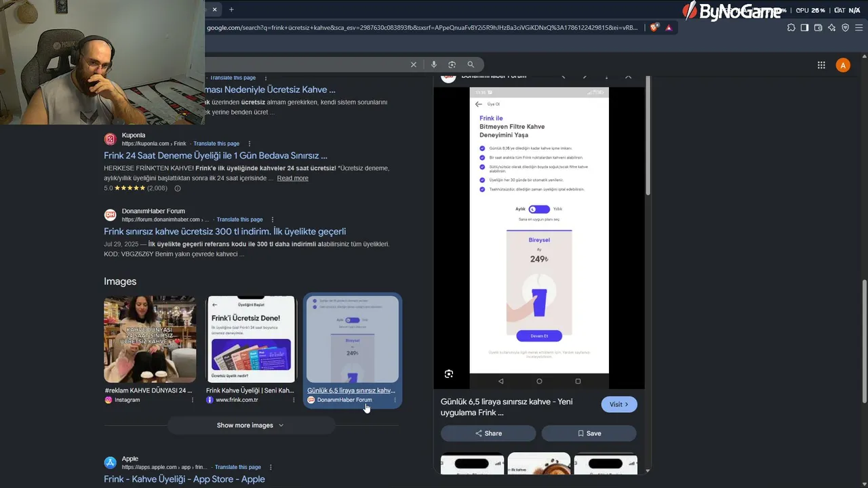Open options for DonanımHaber Forum image result
Viewport: 868px width, 488px height.
pyautogui.click(x=395, y=400)
